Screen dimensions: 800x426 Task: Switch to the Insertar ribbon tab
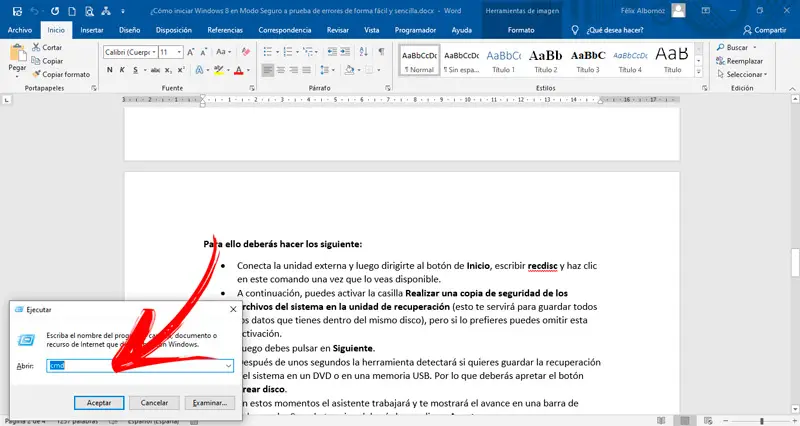click(x=91, y=30)
